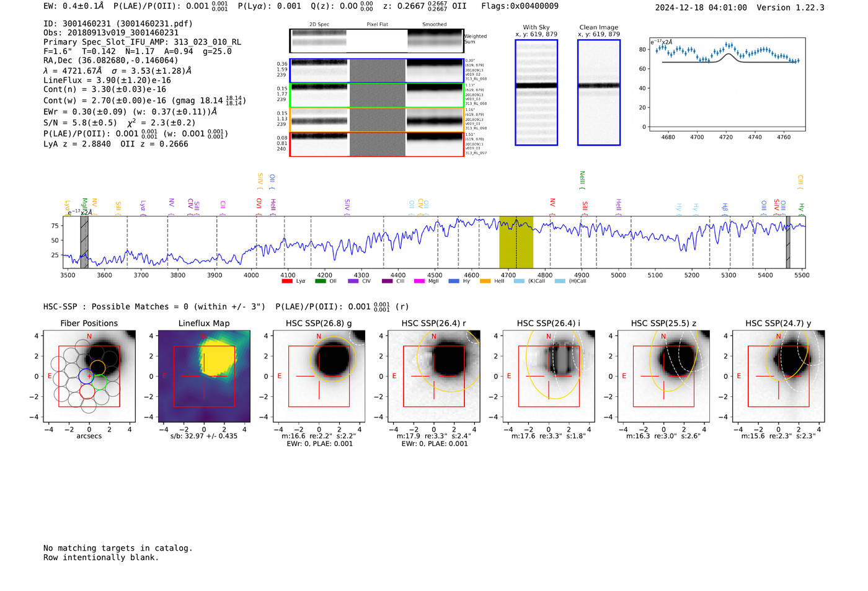
Task: Click the Weighted Sum 2D spectrum cutout
Action: [x=376, y=41]
